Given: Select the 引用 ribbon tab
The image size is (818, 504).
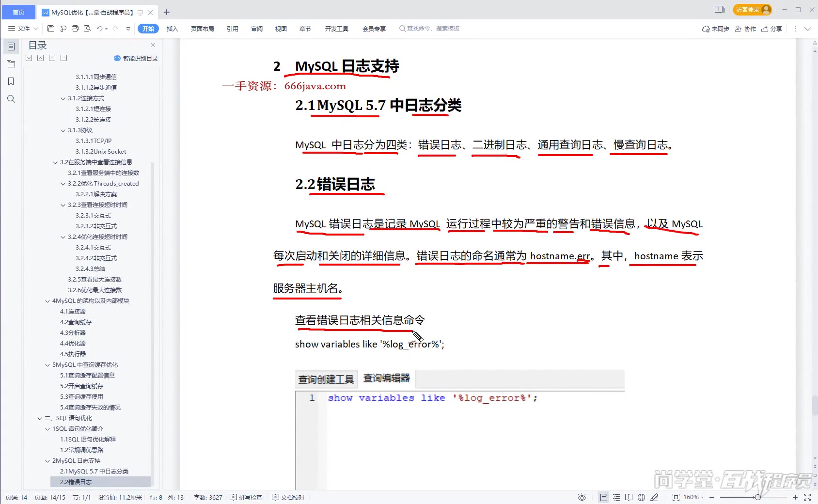Looking at the screenshot, I should pos(233,29).
